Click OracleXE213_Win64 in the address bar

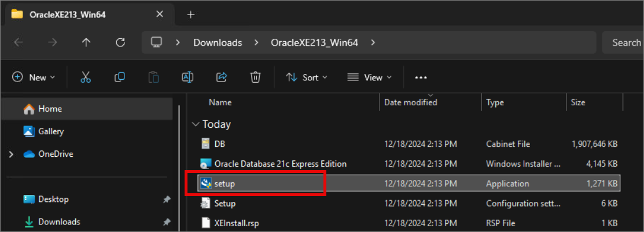(314, 42)
